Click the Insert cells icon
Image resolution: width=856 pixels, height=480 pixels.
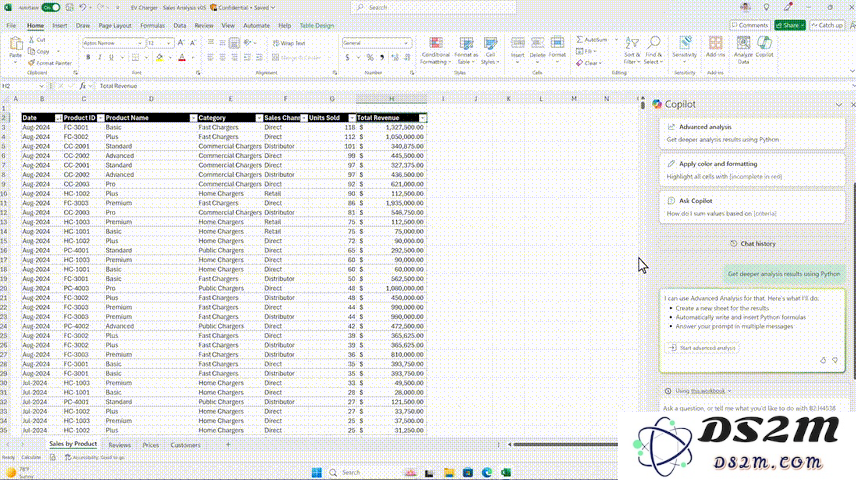pyautogui.click(x=518, y=43)
